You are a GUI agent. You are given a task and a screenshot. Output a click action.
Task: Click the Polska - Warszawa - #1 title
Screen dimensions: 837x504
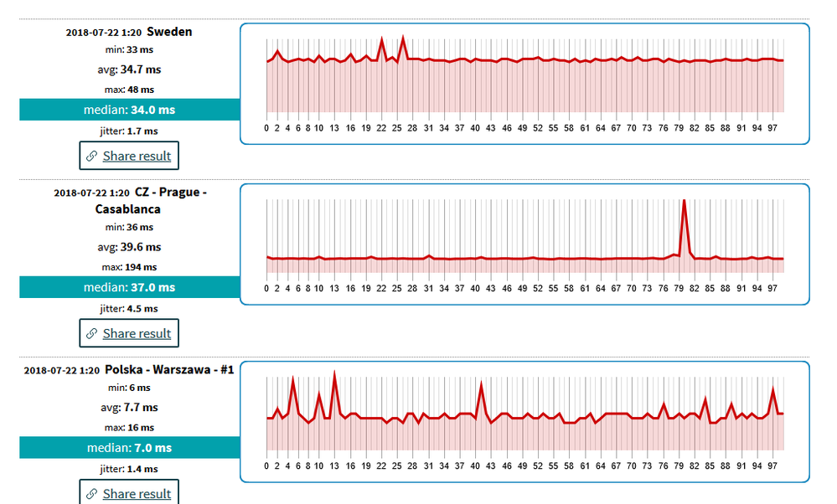point(169,369)
